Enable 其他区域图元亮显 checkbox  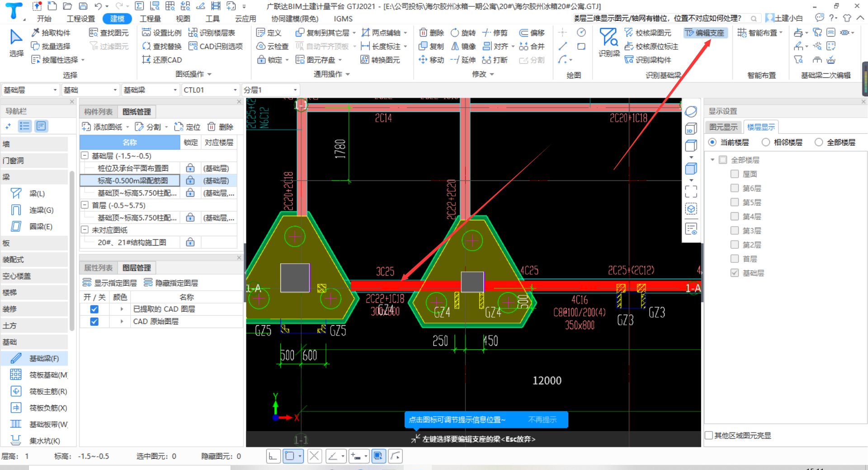[709, 435]
